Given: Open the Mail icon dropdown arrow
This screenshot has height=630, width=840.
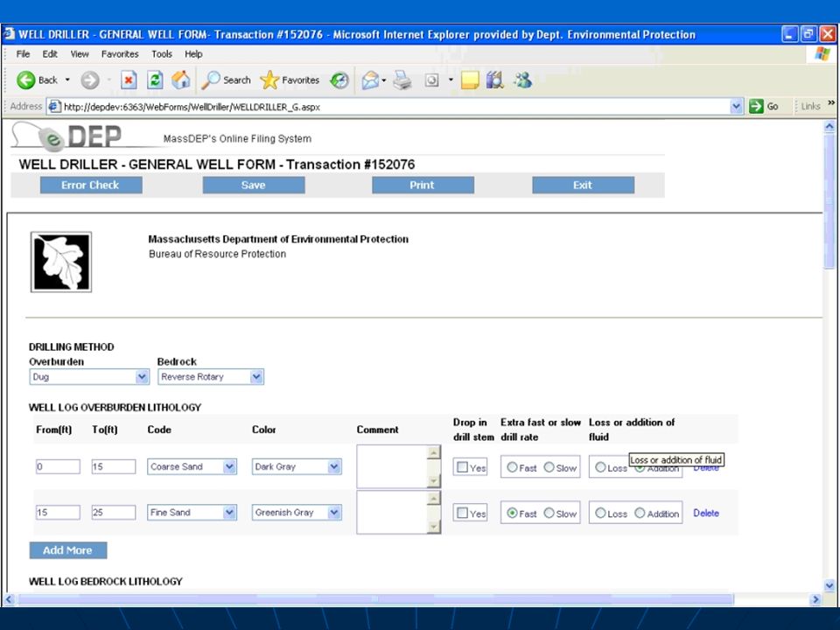Looking at the screenshot, I should click(x=383, y=80).
